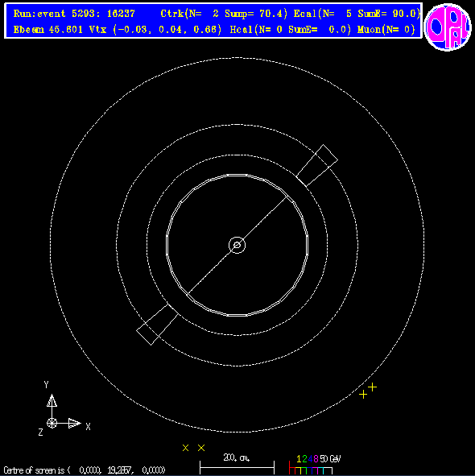475x476 pixels.
Task: Click the OPAL logo in the corner
Action: (x=448, y=27)
